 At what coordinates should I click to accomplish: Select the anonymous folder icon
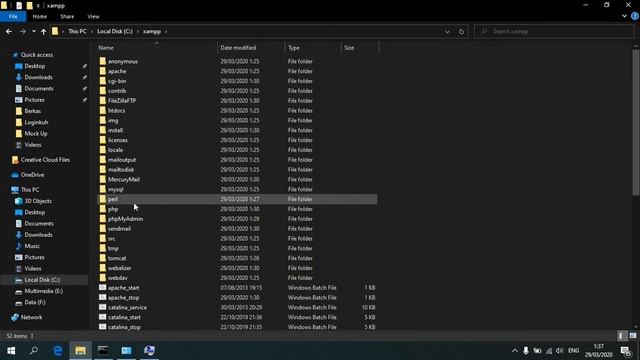click(102, 61)
